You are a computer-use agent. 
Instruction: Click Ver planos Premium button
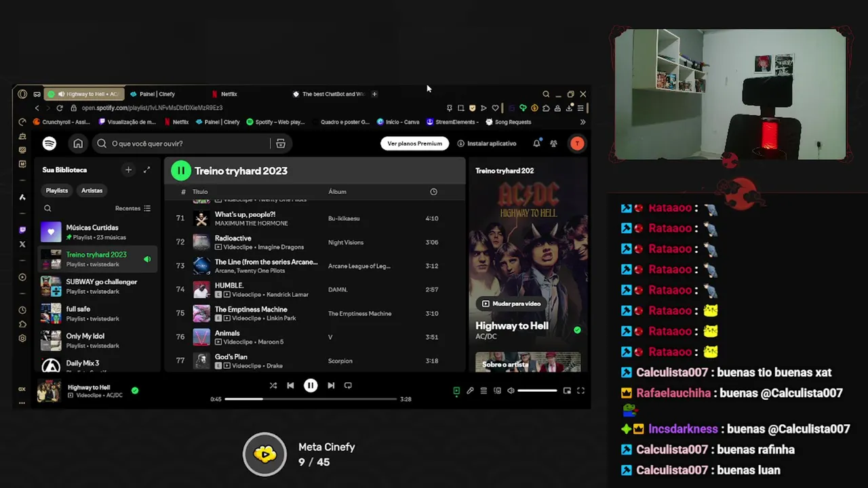tap(415, 144)
